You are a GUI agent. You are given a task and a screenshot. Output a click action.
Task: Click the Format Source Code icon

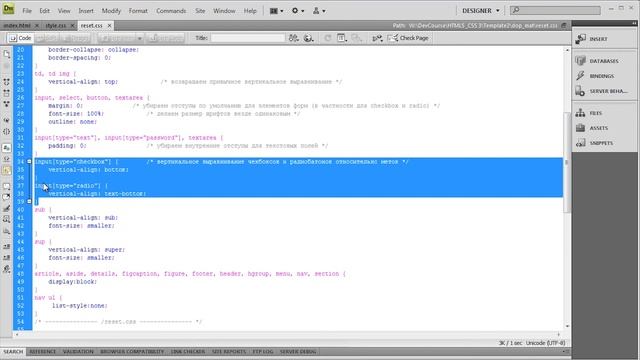(x=7, y=269)
